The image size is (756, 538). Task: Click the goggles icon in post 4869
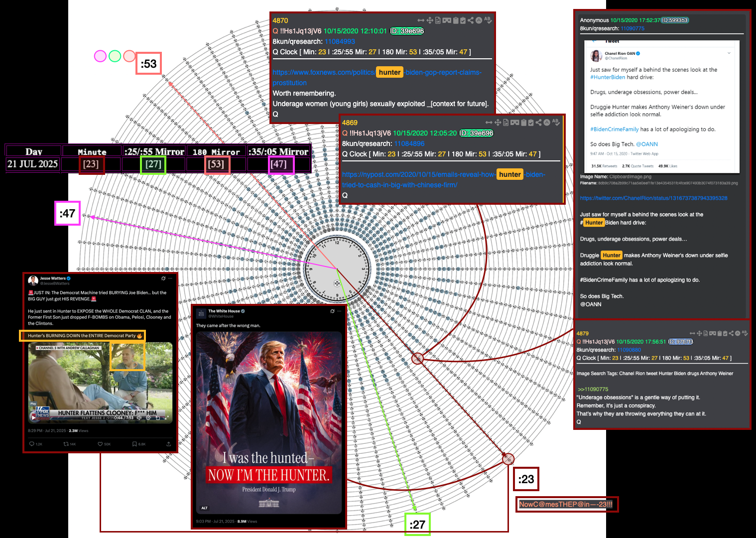coord(514,123)
